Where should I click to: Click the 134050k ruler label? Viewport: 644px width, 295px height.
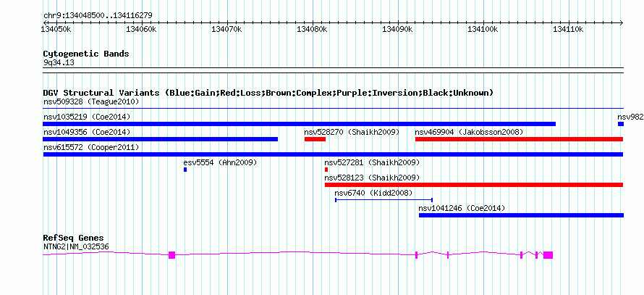coord(57,29)
